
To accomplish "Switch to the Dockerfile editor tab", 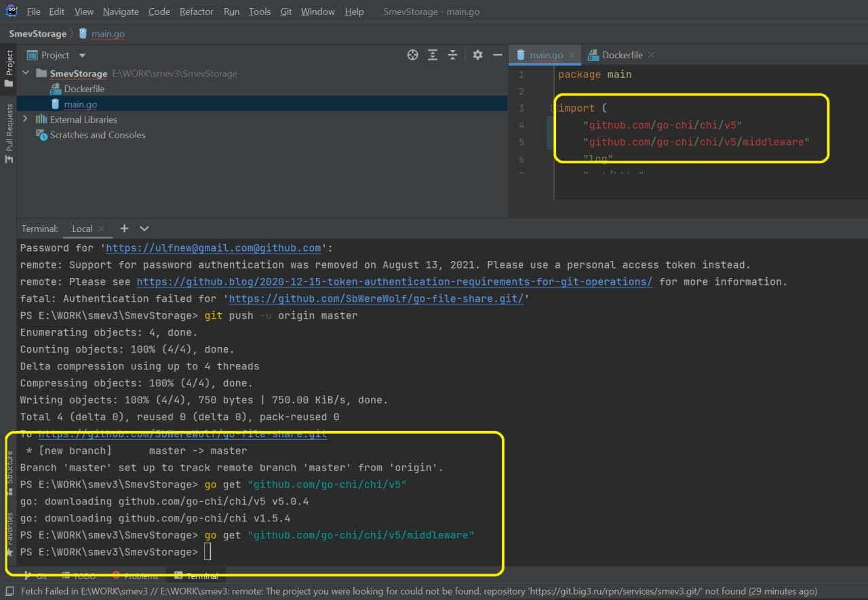I will click(x=621, y=55).
